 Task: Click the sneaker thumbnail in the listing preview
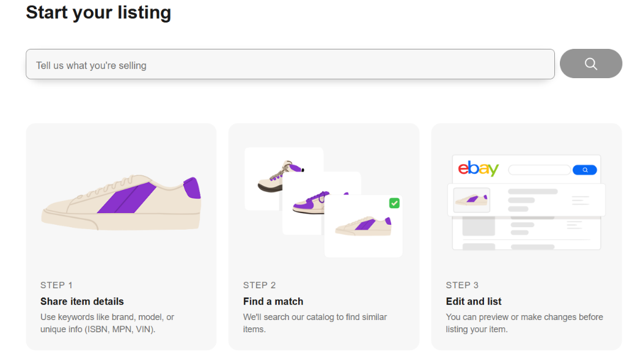pos(471,200)
